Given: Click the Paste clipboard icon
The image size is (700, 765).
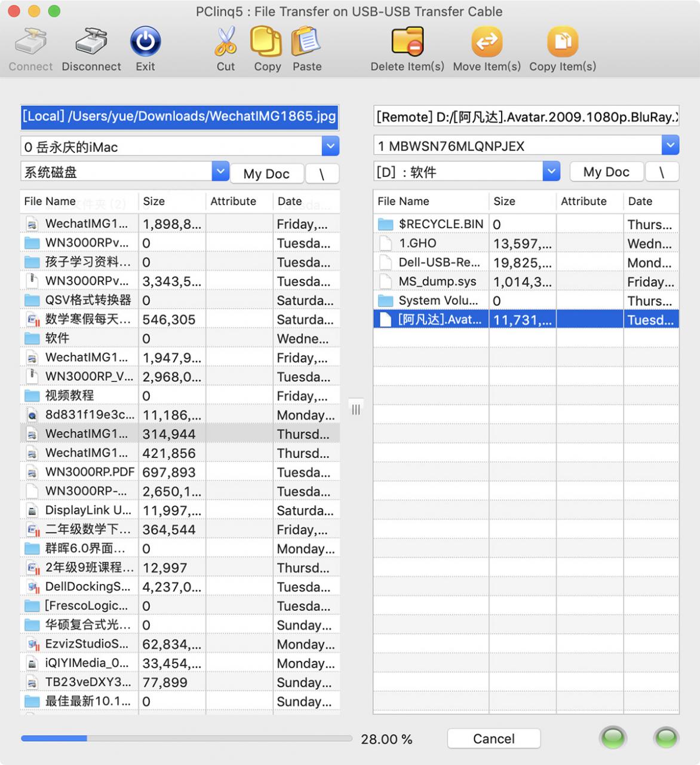Looking at the screenshot, I should click(x=306, y=41).
